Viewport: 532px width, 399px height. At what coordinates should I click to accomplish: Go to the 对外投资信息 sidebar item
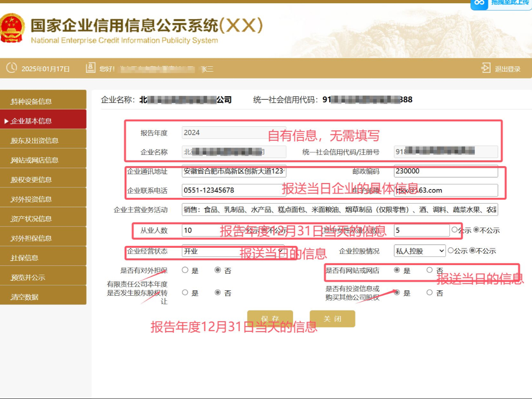pos(43,197)
